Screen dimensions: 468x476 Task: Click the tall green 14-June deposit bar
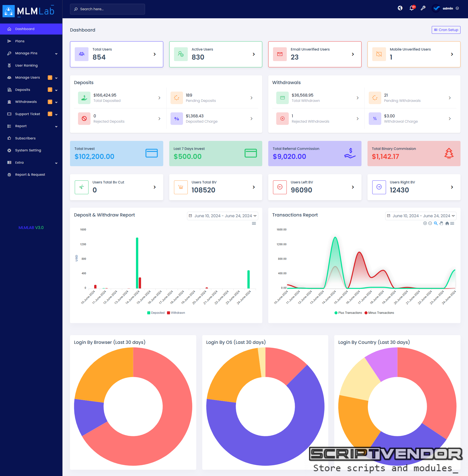[x=137, y=263]
